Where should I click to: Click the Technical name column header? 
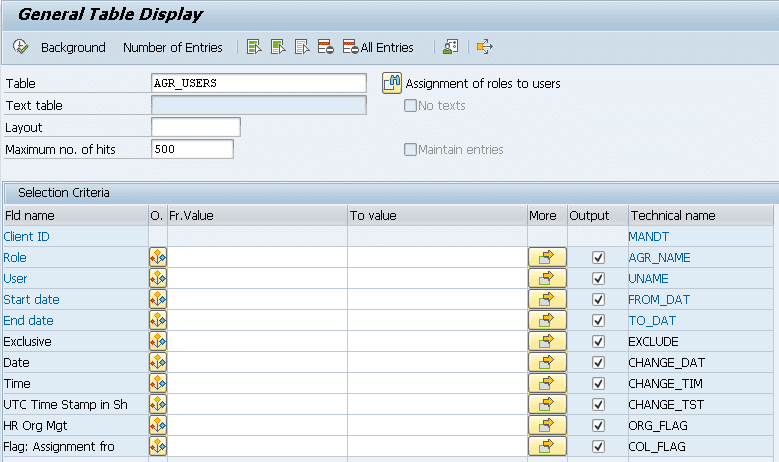click(671, 215)
